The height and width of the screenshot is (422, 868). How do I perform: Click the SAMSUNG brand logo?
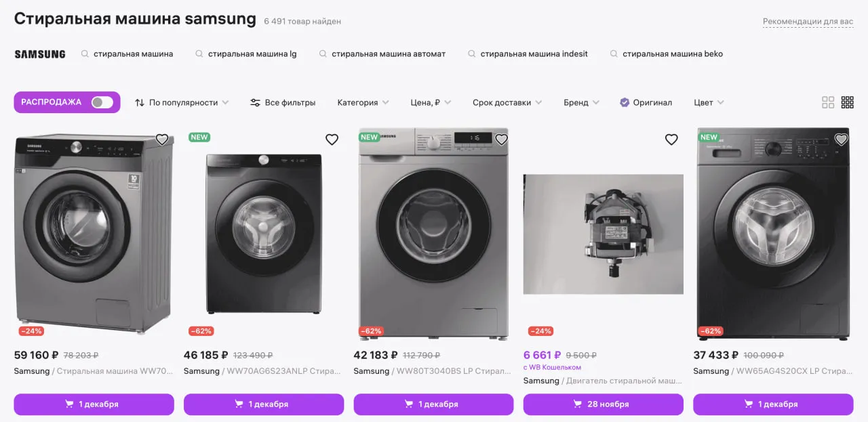[39, 54]
